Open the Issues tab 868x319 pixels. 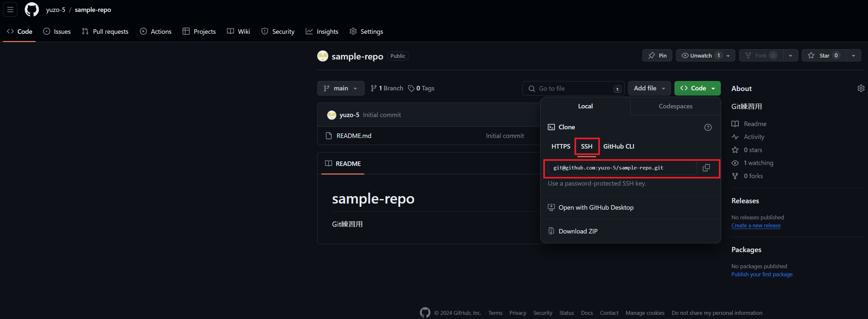click(57, 32)
